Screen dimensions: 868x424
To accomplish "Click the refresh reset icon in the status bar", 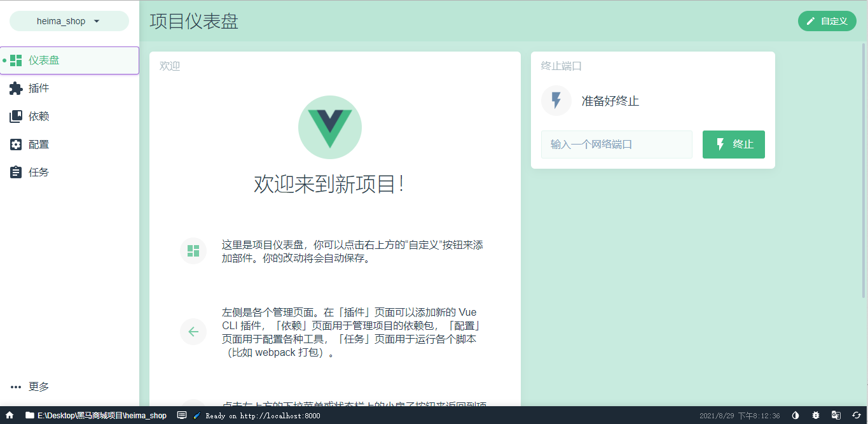I will point(857,415).
